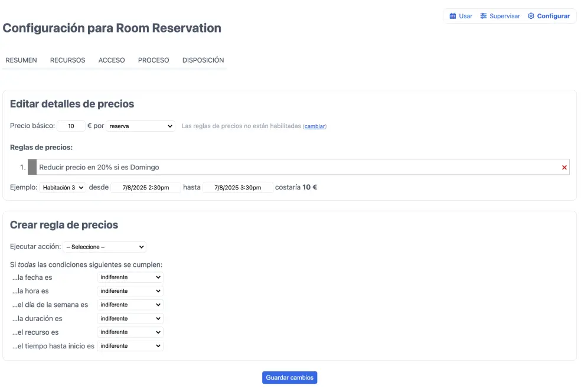Image resolution: width=581 pixels, height=392 pixels.
Task: Open the 'la fecha es' dropdown
Action: pos(130,277)
